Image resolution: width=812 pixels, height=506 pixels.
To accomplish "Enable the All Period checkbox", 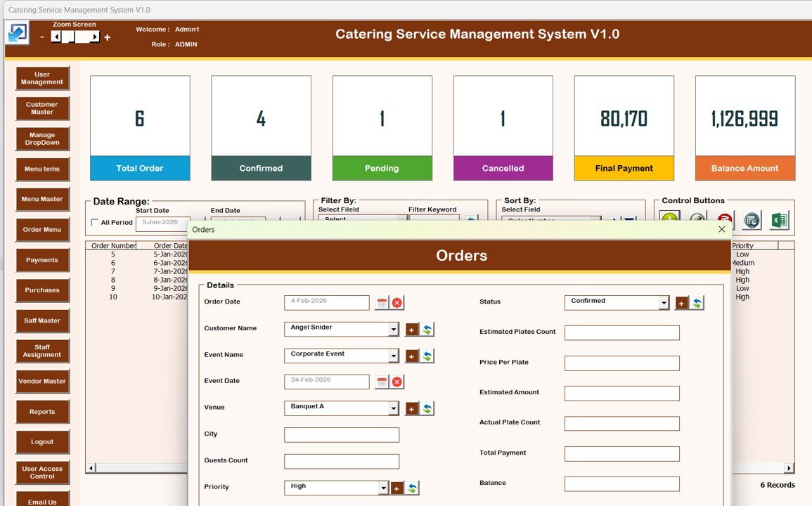I will [95, 223].
